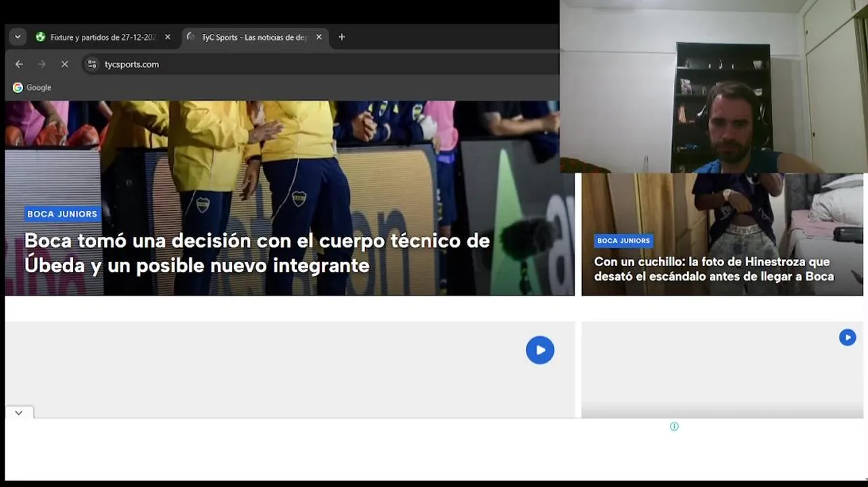Stop loading the page
Screen dimensions: 868x487
[64, 64]
